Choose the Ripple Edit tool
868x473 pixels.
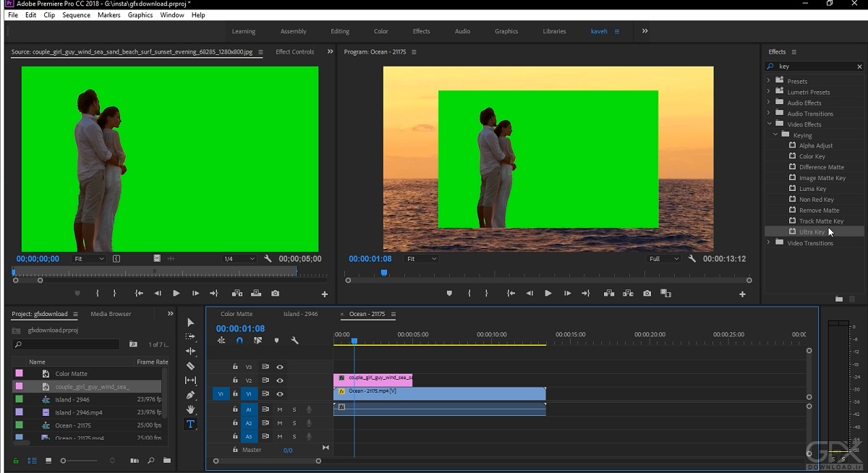(190, 351)
